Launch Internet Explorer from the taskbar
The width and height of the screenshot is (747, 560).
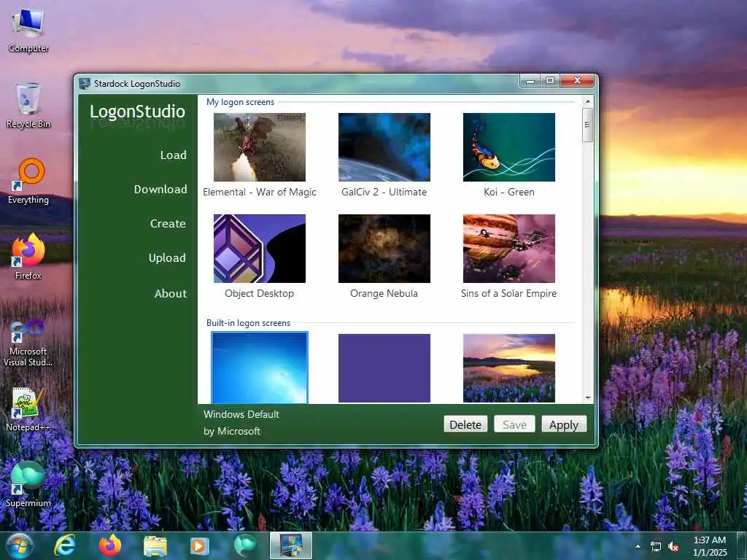(65, 545)
